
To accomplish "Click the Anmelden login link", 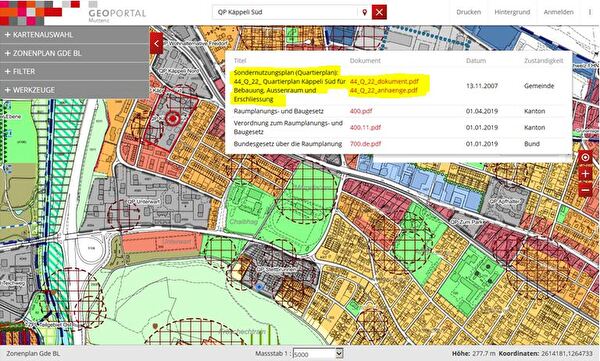I will pyautogui.click(x=559, y=12).
